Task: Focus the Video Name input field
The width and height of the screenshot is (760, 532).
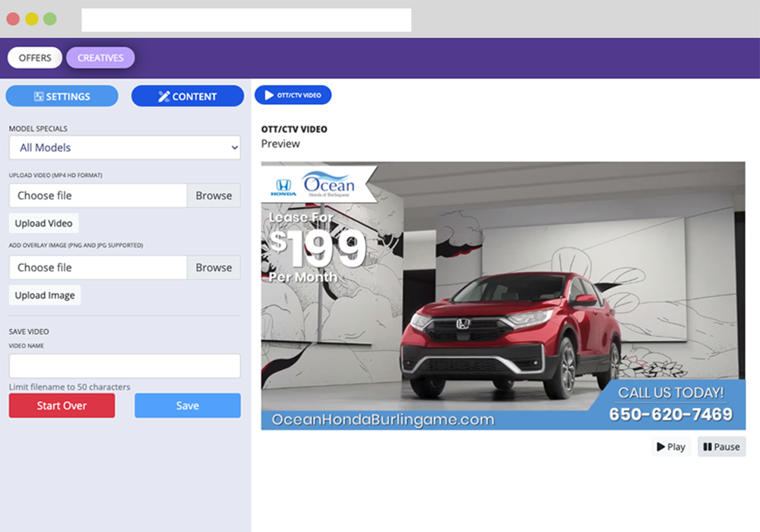Action: pos(125,366)
